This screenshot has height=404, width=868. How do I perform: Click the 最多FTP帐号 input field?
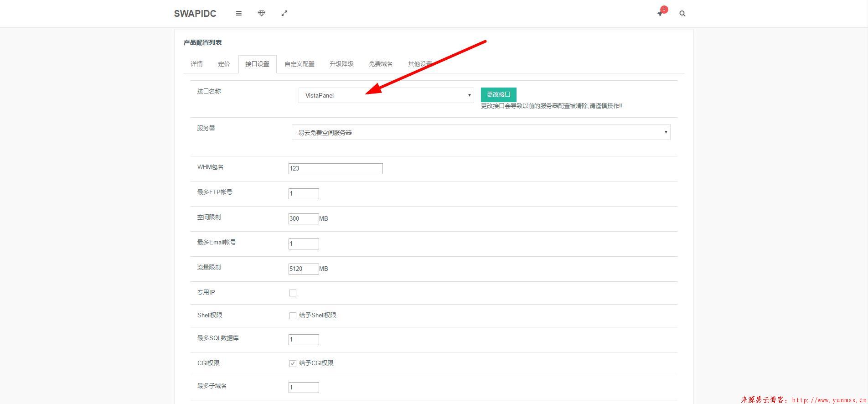tap(304, 194)
